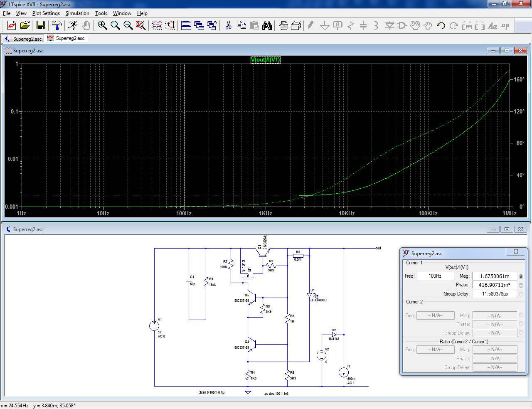Image resolution: width=532 pixels, height=409 pixels.
Task: Close the cursor readout dialog
Action: click(516, 252)
